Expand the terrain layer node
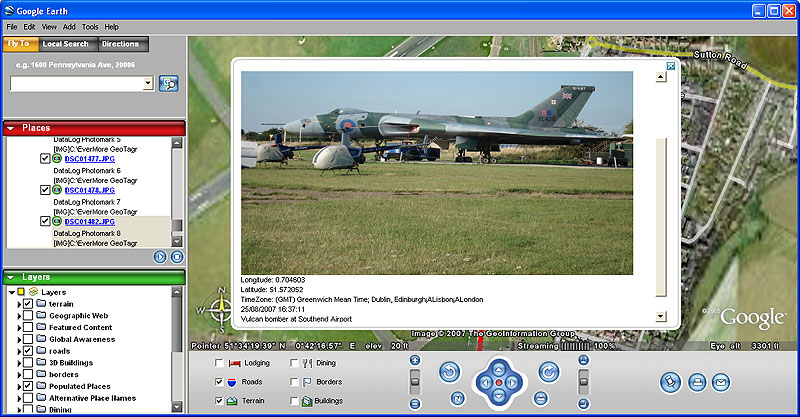This screenshot has width=800, height=417. (19, 304)
